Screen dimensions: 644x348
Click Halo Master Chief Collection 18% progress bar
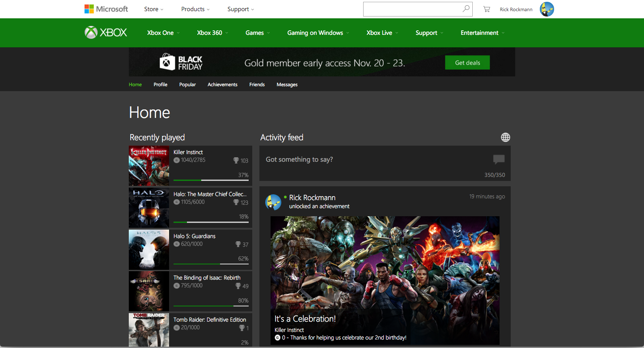211,222
